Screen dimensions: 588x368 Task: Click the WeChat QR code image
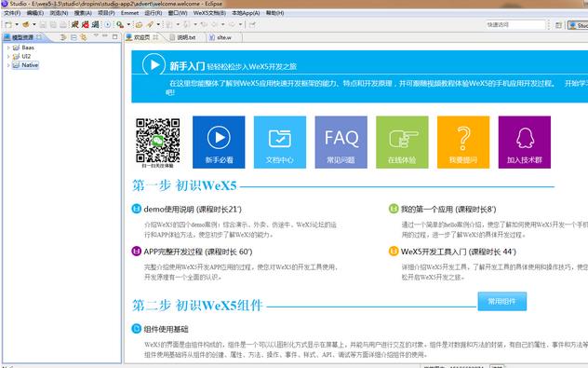[158, 141]
